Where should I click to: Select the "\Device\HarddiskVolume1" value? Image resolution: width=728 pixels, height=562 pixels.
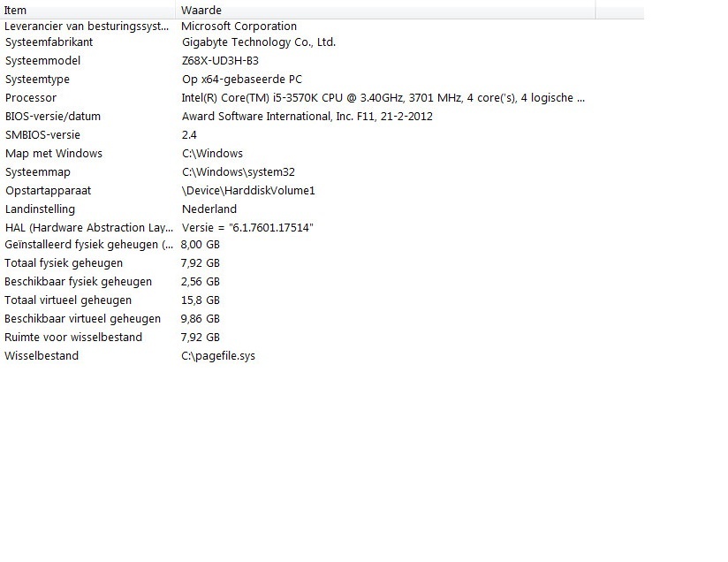coord(248,191)
